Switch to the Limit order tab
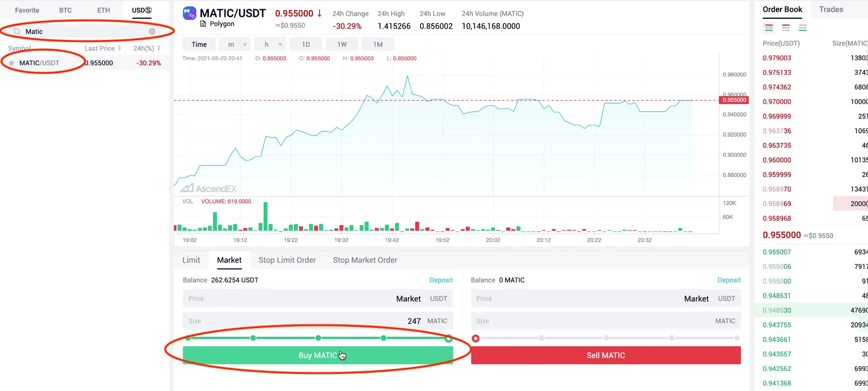 pos(191,260)
